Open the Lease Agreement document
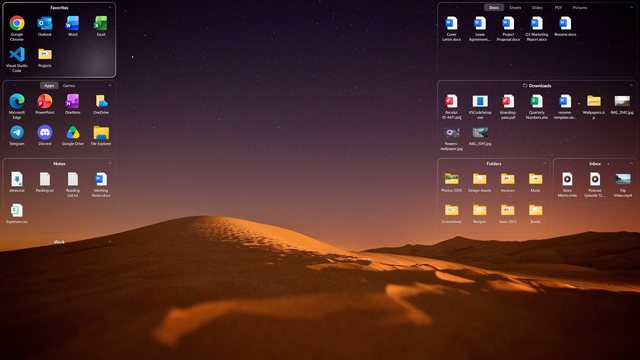Image resolution: width=640 pixels, height=360 pixels. (480, 24)
